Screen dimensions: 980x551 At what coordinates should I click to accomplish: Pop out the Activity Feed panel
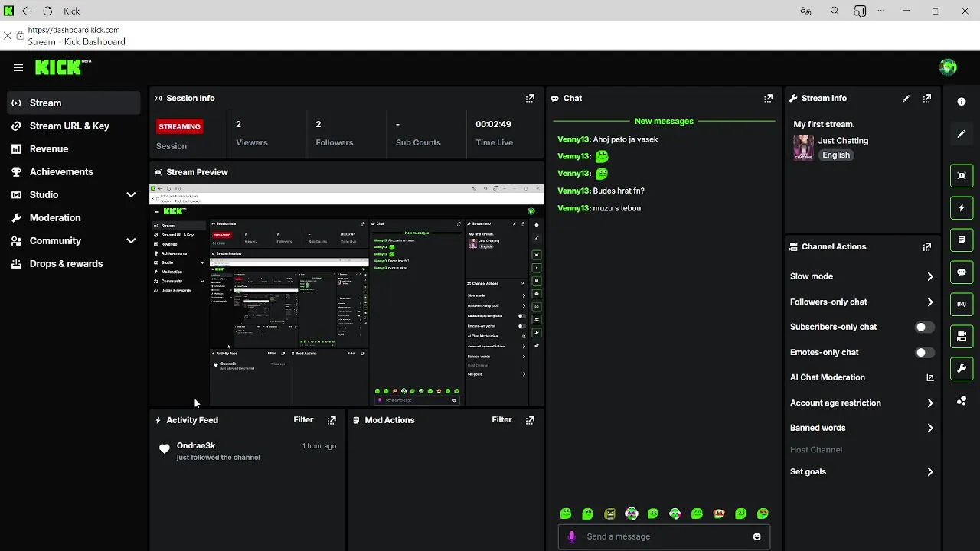coord(332,420)
